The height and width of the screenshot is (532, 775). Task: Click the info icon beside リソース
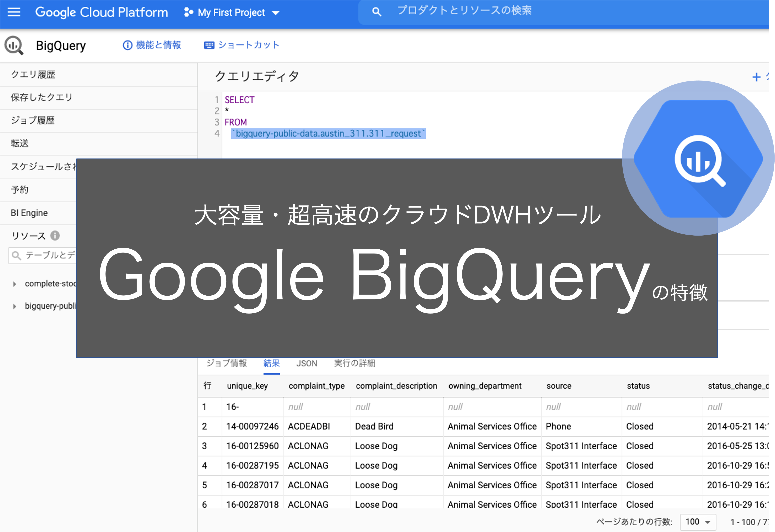55,236
